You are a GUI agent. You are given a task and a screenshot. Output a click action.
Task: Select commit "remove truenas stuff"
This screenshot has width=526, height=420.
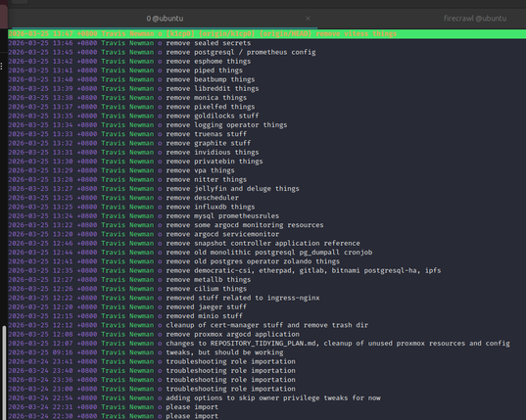267,134
